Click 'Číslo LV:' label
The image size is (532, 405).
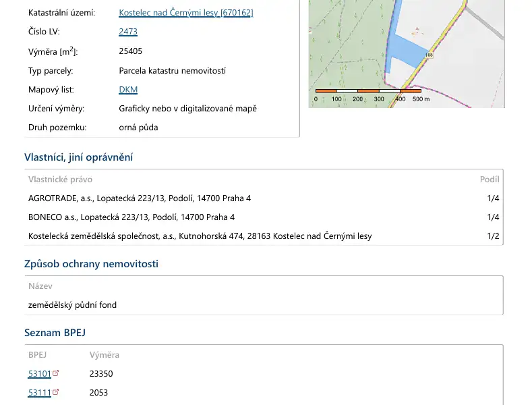point(44,32)
